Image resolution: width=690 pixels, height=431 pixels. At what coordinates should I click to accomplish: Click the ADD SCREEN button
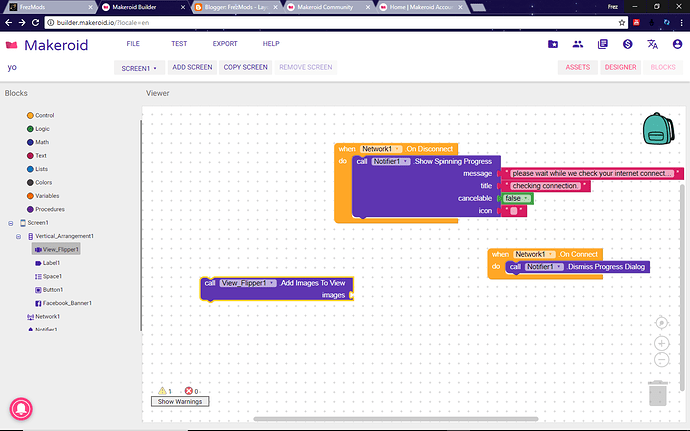192,67
